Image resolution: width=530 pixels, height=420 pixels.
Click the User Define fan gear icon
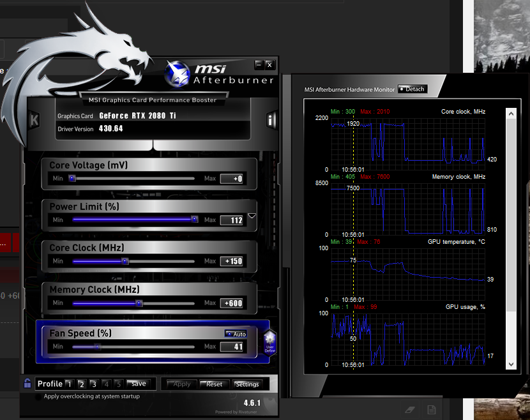point(269,341)
